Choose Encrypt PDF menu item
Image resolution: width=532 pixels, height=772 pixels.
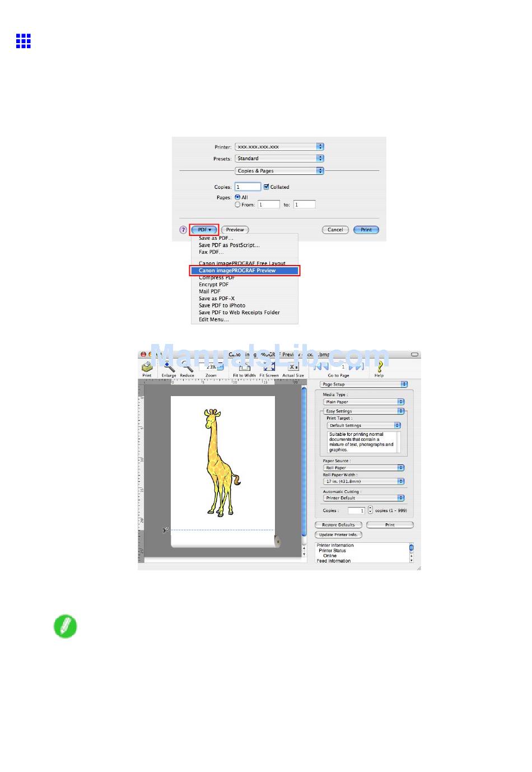213,285
